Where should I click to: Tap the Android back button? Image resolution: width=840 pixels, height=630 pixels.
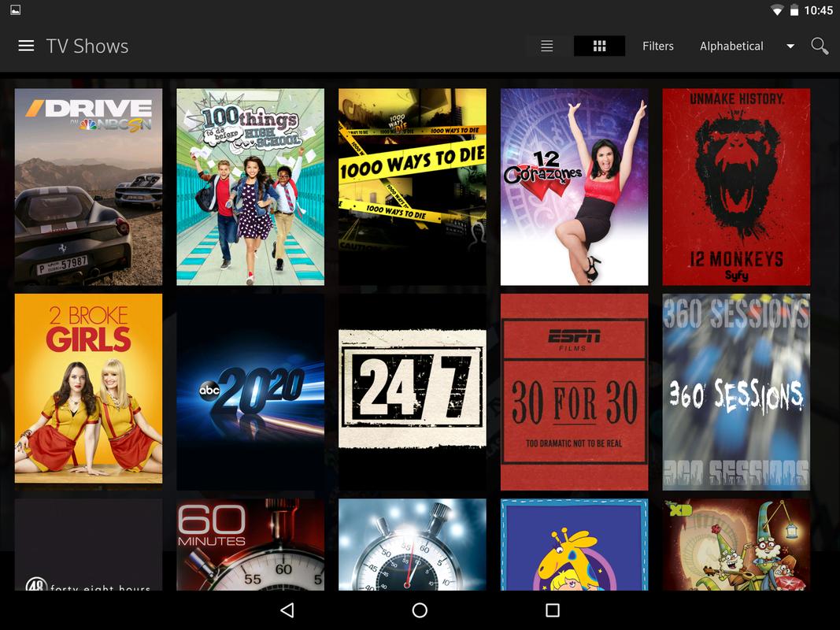tap(287, 610)
